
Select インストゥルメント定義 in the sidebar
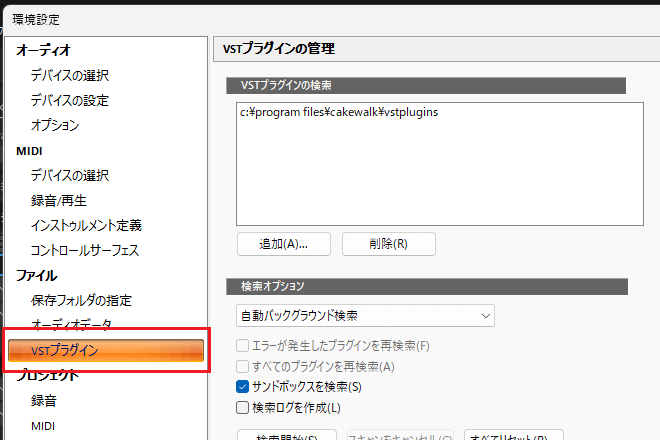(86, 225)
